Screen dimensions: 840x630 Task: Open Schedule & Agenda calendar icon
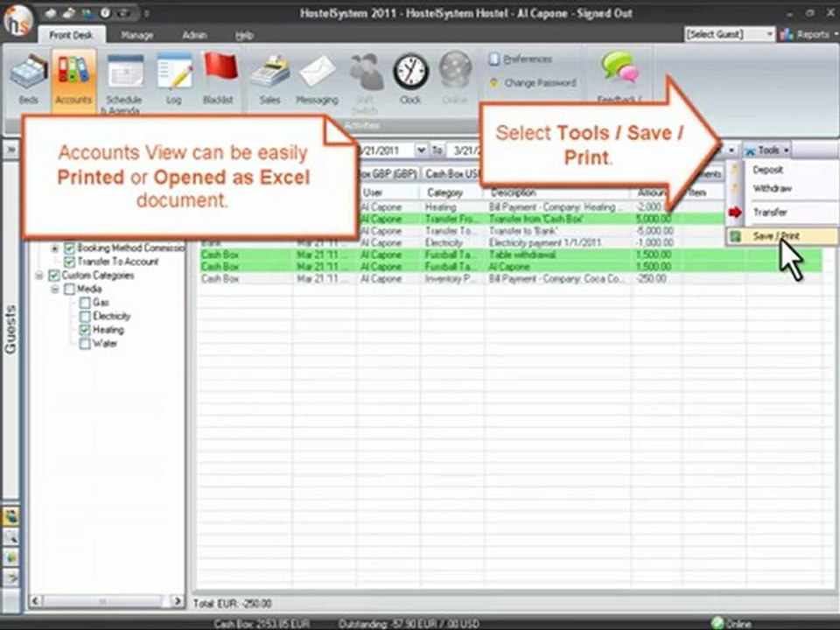[x=125, y=71]
